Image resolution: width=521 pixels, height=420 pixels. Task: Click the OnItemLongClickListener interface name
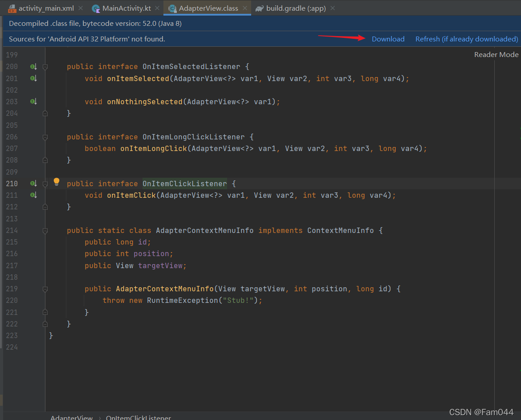(194, 137)
